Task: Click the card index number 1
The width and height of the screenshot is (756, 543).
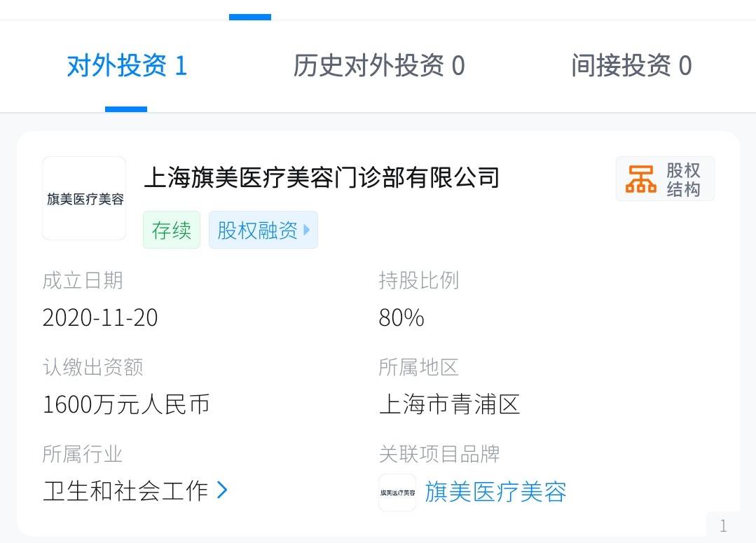Action: [723, 525]
